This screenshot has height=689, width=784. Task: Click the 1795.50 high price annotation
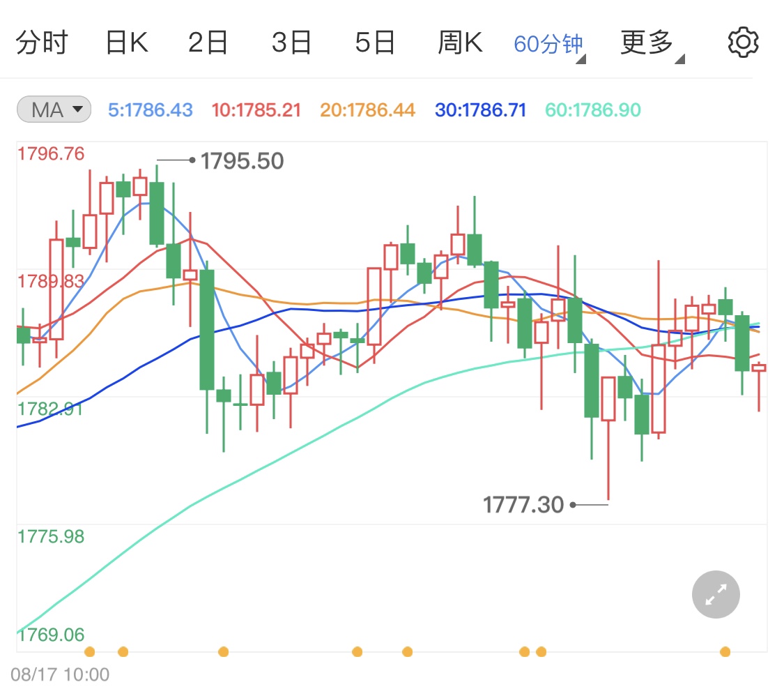[x=240, y=160]
